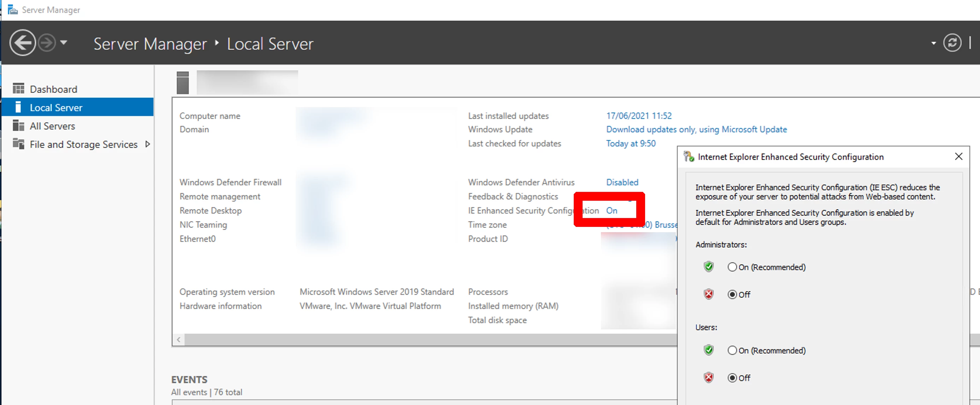
Task: Open last installed updates date link
Action: 639,116
